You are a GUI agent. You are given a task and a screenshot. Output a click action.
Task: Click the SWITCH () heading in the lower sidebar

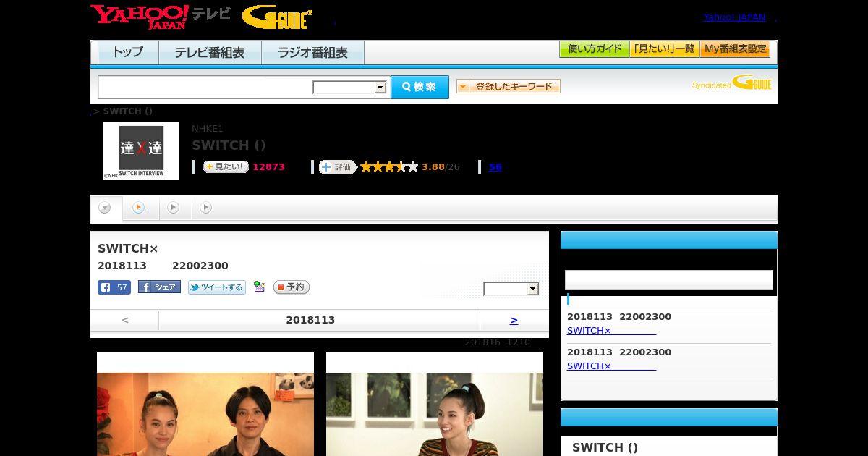pos(605,447)
